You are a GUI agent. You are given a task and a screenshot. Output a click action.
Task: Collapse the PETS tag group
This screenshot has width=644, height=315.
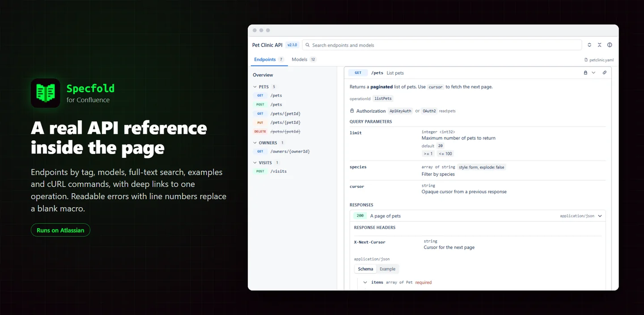[255, 87]
